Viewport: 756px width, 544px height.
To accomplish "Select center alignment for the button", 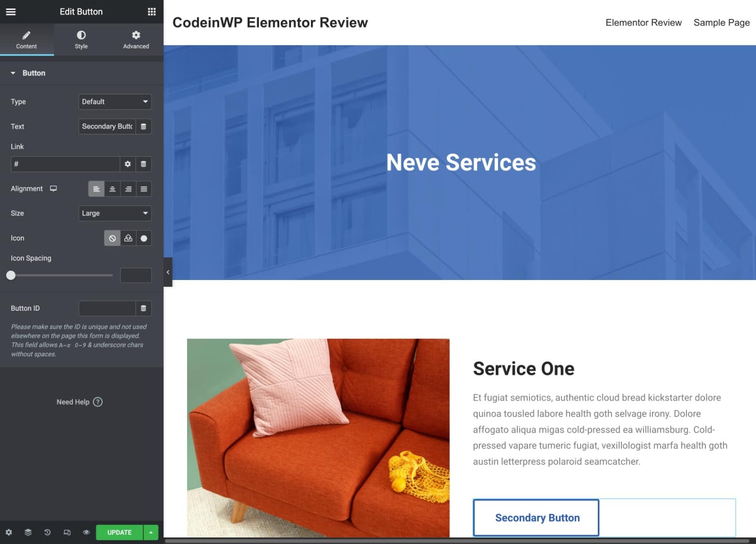I will [x=112, y=188].
